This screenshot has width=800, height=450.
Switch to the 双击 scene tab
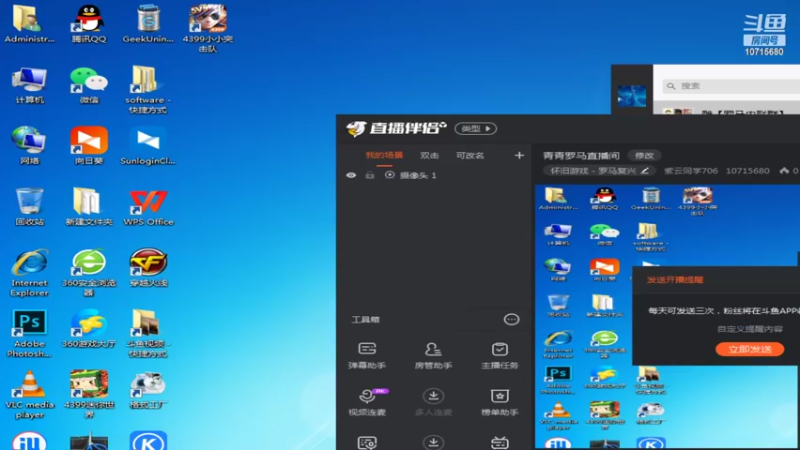pos(429,155)
